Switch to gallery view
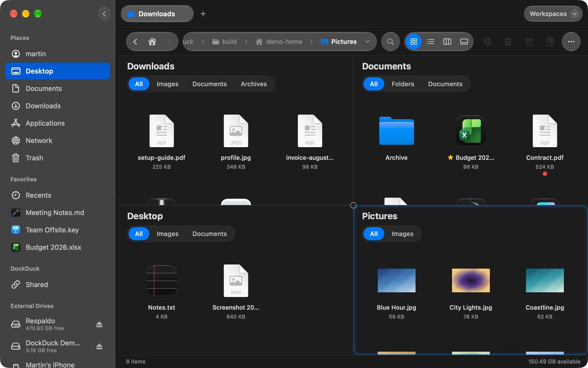The height and width of the screenshot is (368, 588). point(464,42)
